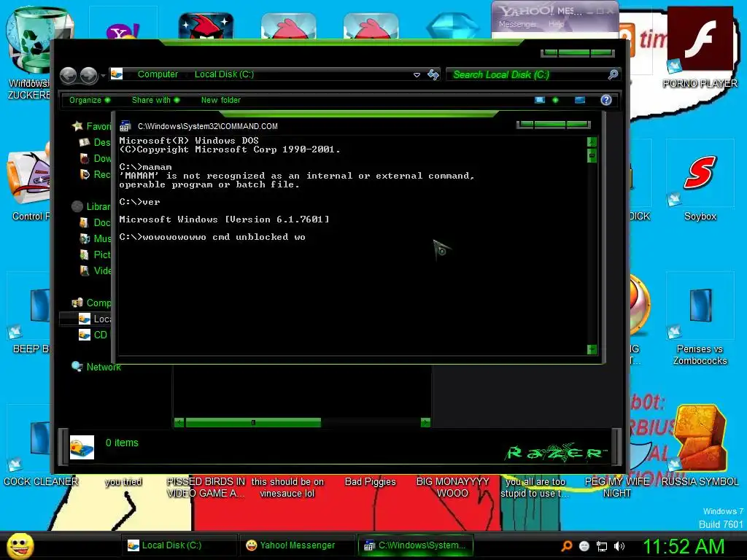Open the Share with menu
The height and width of the screenshot is (560, 747).
point(155,100)
